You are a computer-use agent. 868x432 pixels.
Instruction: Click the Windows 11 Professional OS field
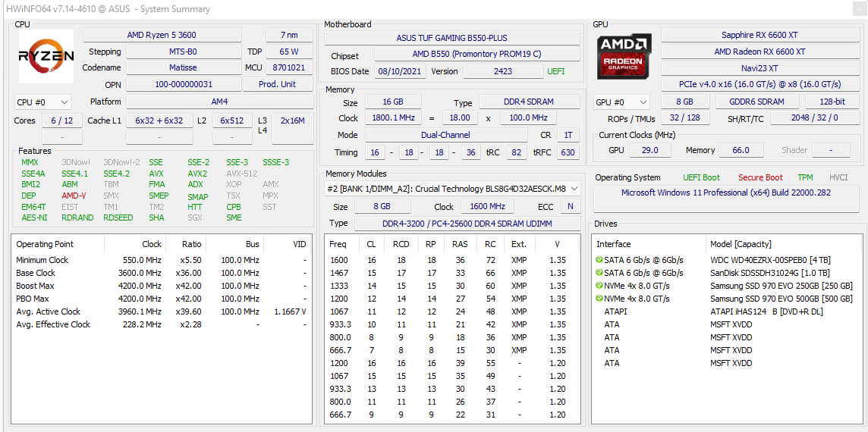click(725, 199)
